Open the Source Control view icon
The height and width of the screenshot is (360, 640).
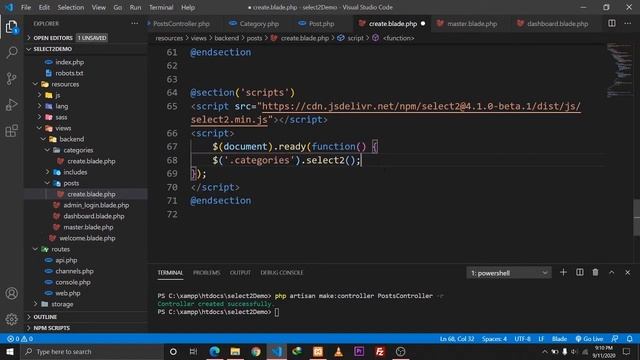coord(11,79)
